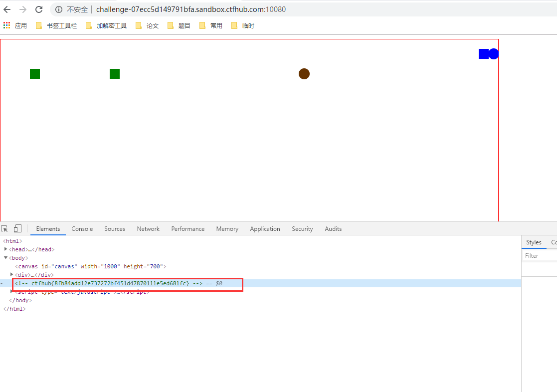Open the Application panel in DevTools
Viewport: 557px width, 392px height.
click(x=265, y=228)
